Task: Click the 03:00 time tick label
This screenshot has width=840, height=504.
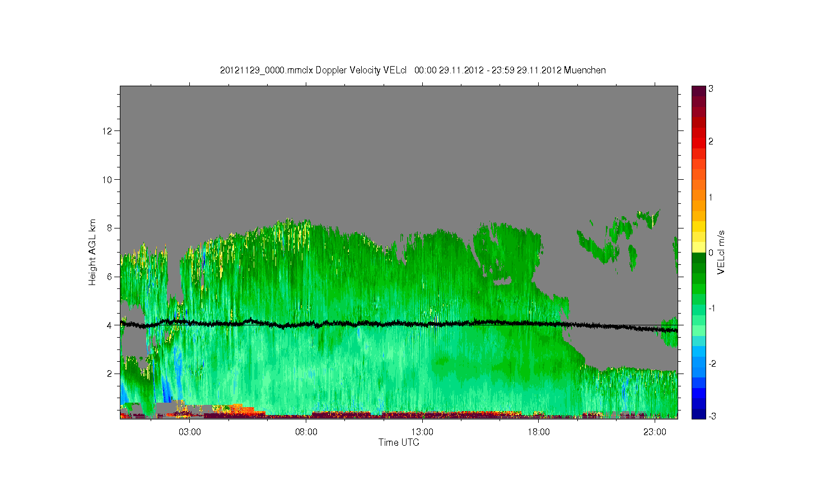Action: click(x=190, y=432)
